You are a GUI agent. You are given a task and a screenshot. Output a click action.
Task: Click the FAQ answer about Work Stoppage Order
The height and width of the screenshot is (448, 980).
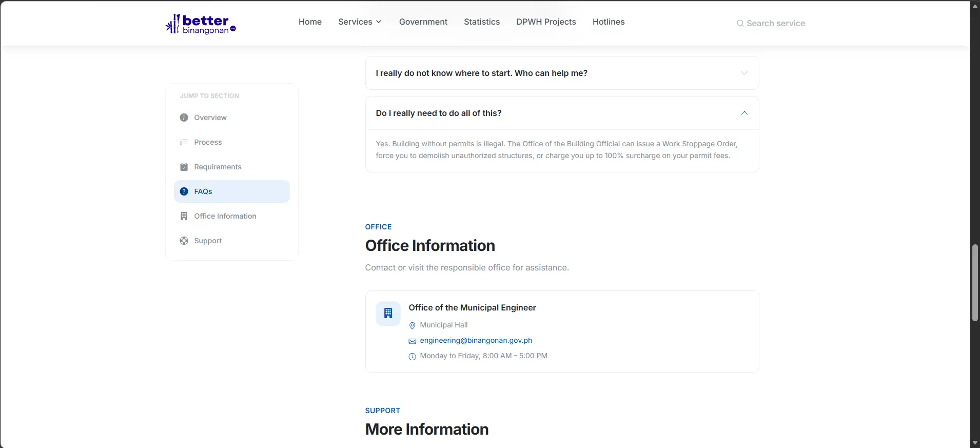pyautogui.click(x=557, y=150)
